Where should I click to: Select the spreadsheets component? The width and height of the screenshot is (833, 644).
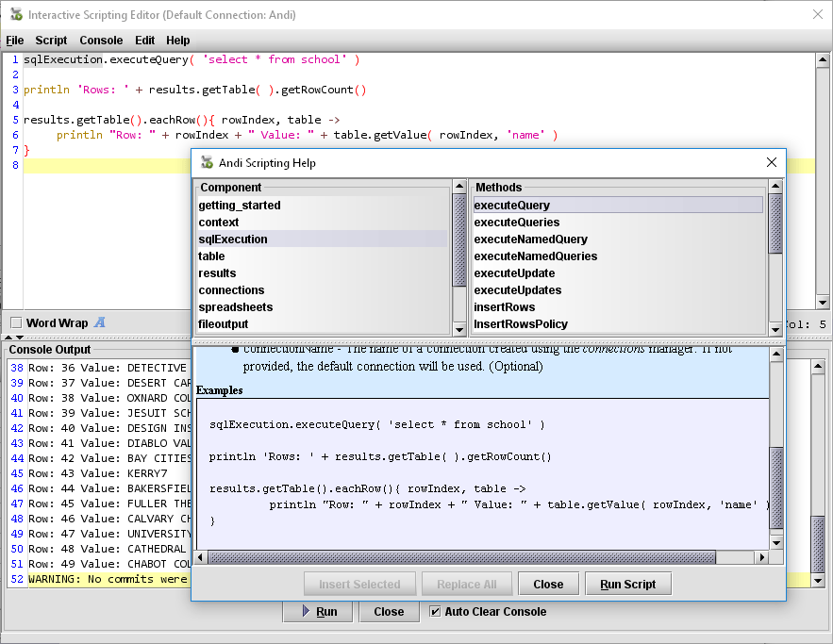[235, 307]
